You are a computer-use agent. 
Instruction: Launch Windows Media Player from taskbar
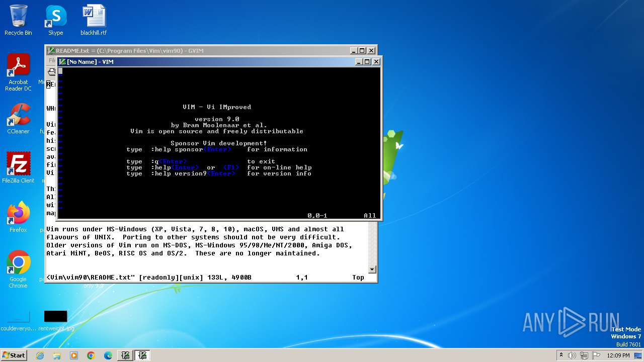(74, 355)
